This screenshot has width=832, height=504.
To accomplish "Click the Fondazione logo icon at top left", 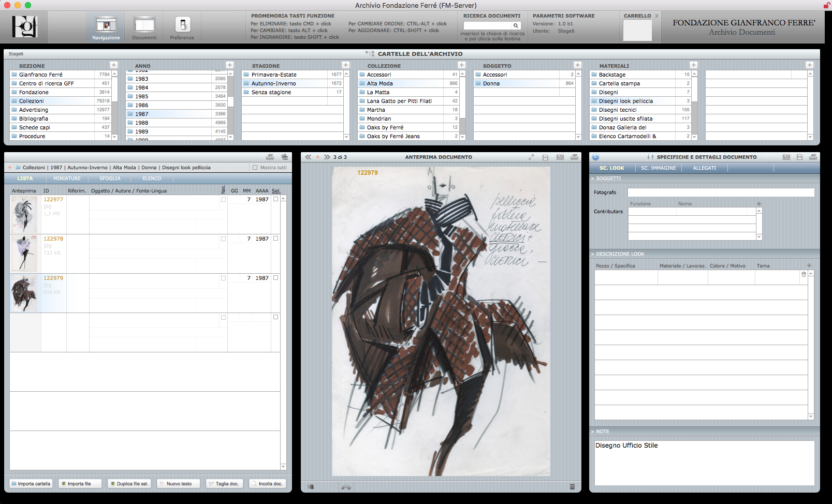I will (25, 26).
